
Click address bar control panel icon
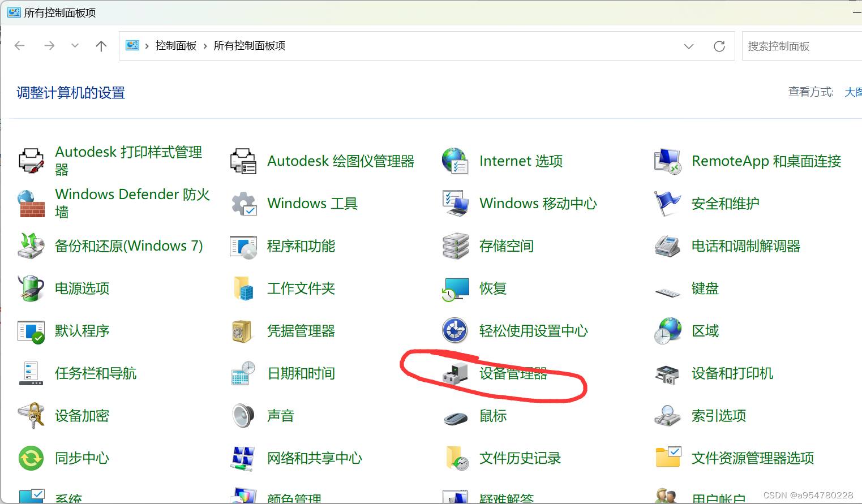(132, 46)
